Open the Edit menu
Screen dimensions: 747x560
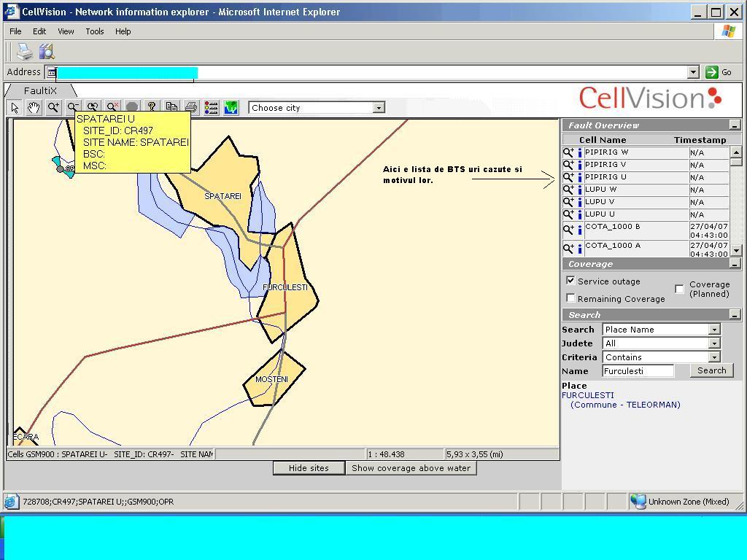(x=39, y=31)
